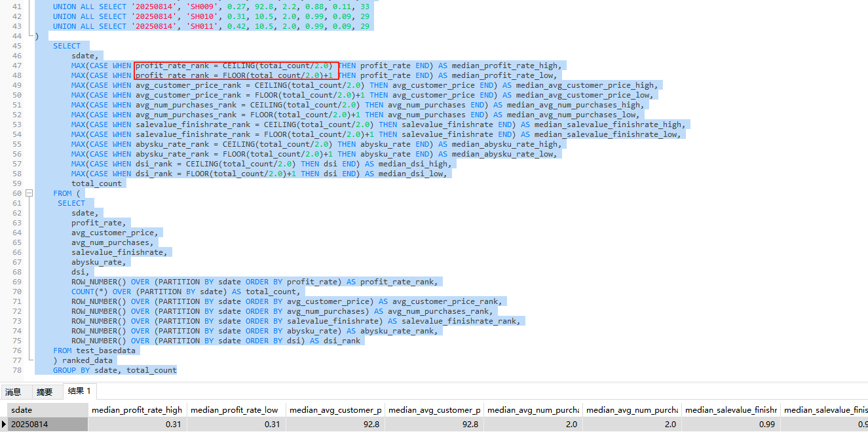The height and width of the screenshot is (437, 868).
Task: Collapse the code fold at line 60
Action: [x=29, y=193]
